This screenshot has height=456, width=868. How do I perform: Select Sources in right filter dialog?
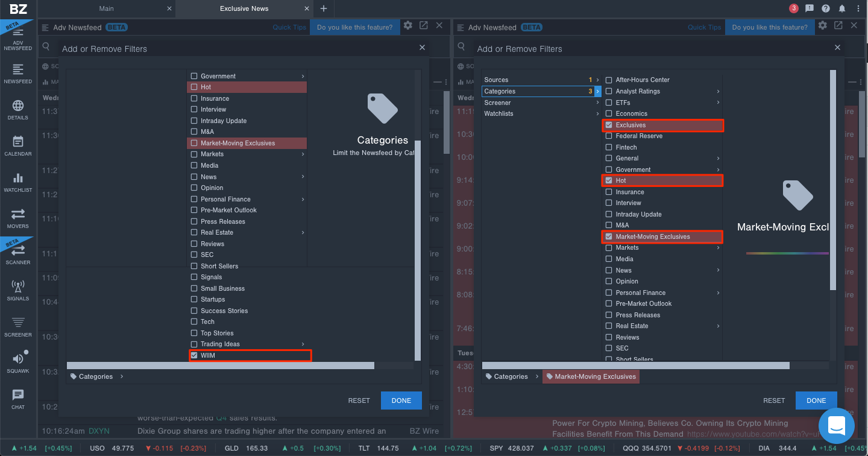541,80
